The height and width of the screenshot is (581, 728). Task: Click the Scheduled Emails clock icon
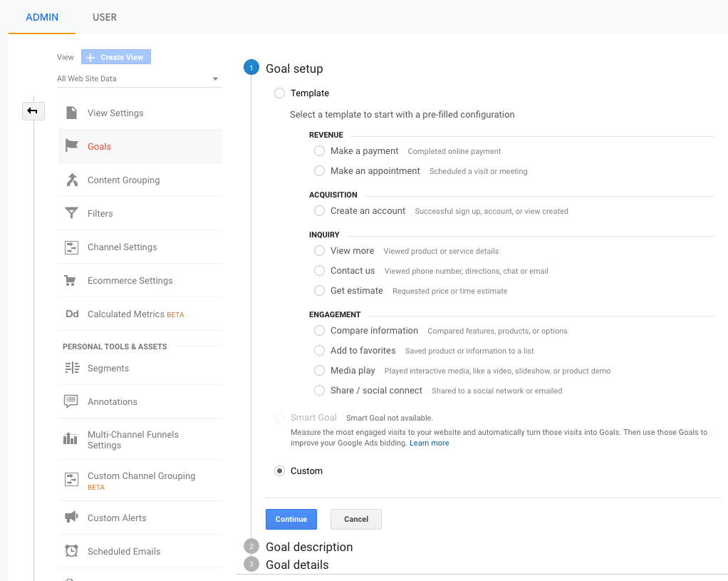point(71,551)
